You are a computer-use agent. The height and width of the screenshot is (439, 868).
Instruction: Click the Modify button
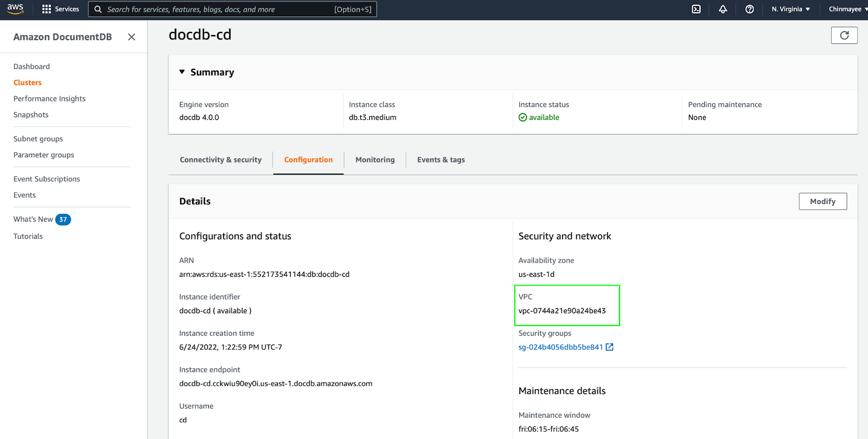tap(822, 201)
